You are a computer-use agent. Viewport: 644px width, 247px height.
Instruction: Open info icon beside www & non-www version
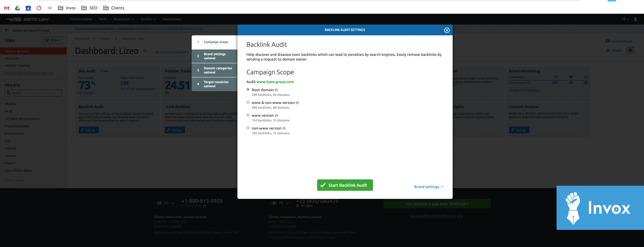pos(297,103)
